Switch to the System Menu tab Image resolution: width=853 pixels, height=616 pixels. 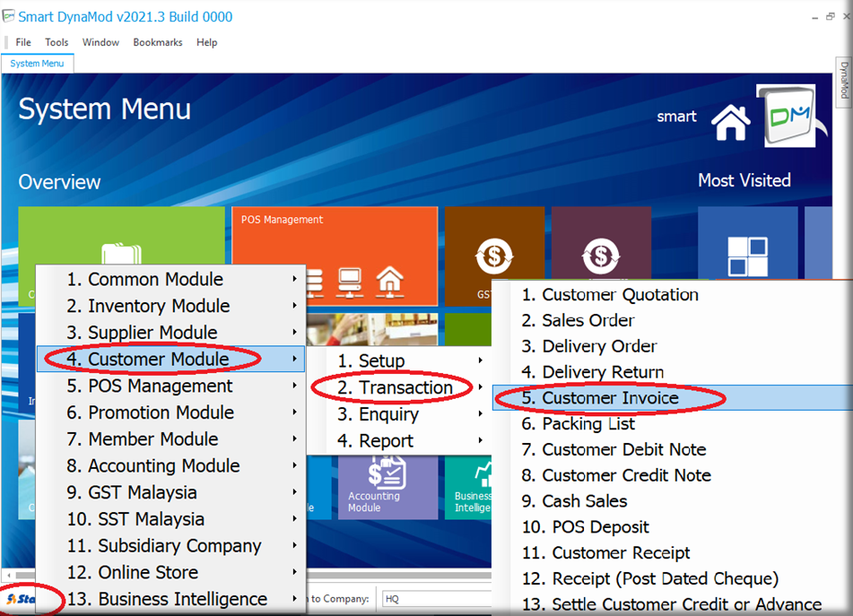point(37,64)
